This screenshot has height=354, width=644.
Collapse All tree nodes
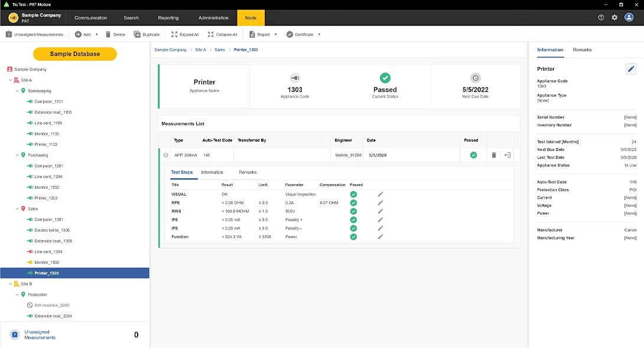[x=222, y=34]
